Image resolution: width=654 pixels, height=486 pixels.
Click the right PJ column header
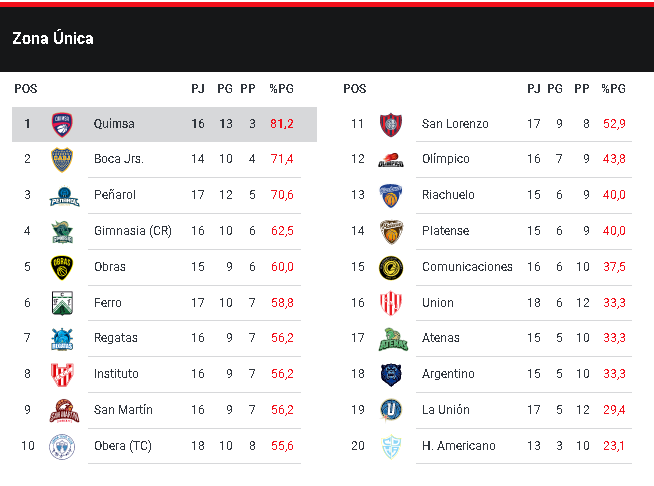(x=534, y=89)
